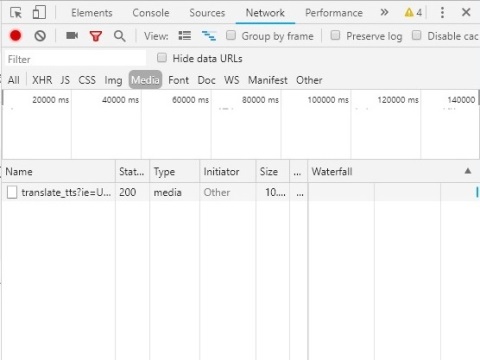Enable Group by frame checkbox
480x360 pixels.
[x=231, y=35]
